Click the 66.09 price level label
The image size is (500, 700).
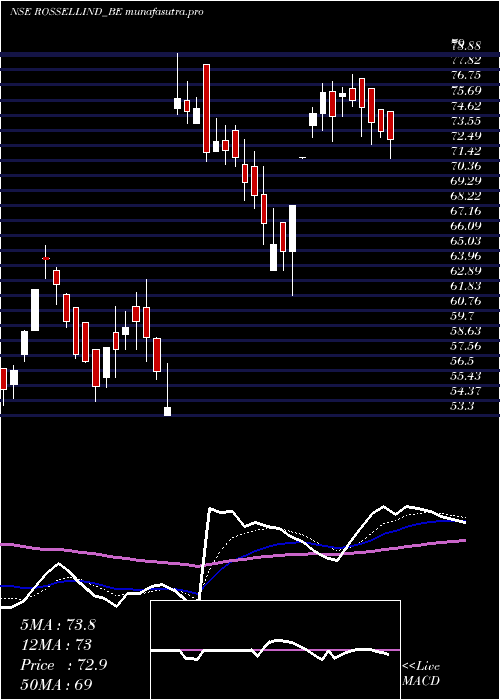click(x=466, y=226)
